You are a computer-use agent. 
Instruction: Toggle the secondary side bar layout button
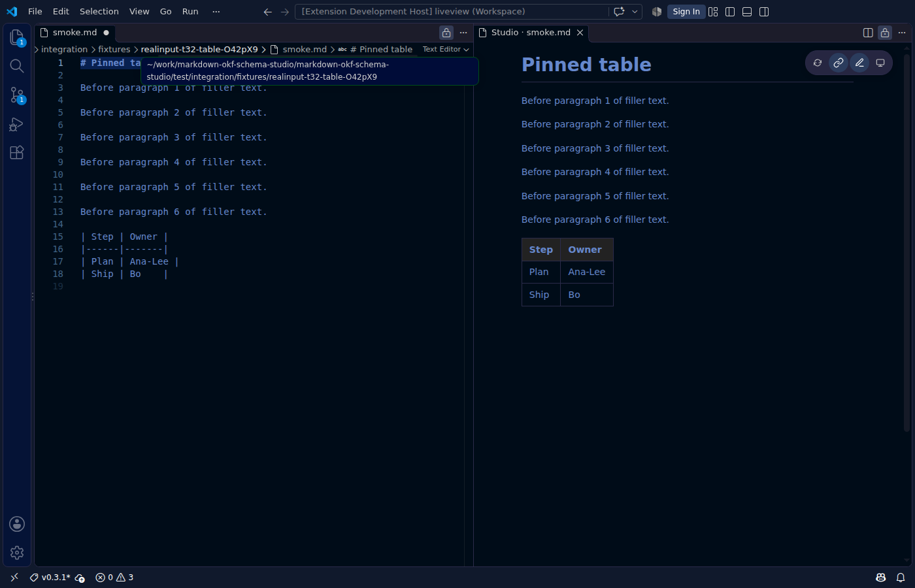[764, 12]
